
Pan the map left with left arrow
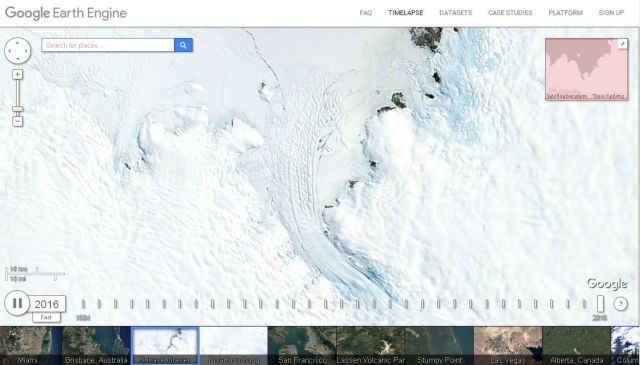pos(9,51)
